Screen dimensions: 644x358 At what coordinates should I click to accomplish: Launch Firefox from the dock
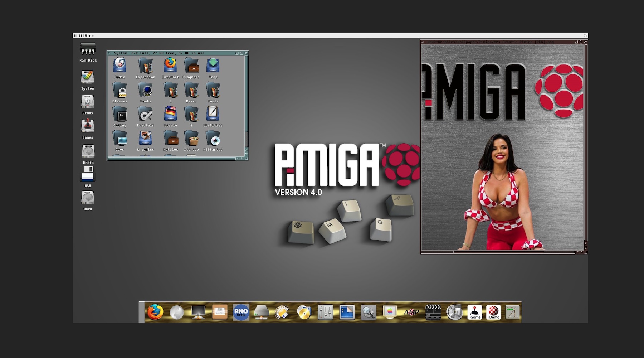[155, 312]
